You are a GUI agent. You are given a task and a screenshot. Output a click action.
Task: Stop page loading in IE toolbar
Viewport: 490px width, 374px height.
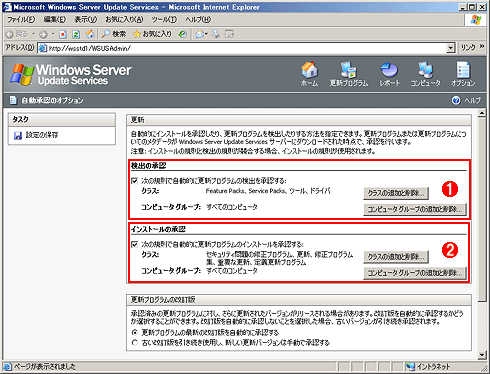tap(63, 34)
